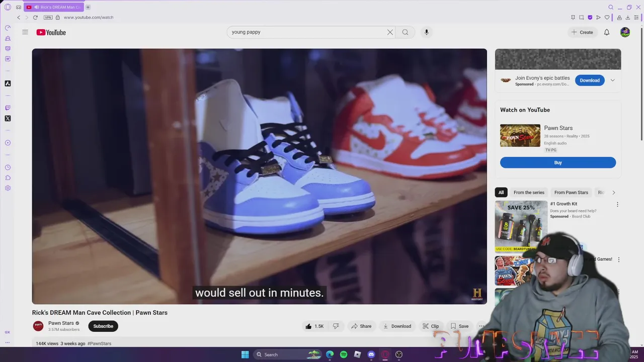Viewport: 644px width, 362px height.
Task: Clear the search box with the X icon
Action: [x=390, y=32]
